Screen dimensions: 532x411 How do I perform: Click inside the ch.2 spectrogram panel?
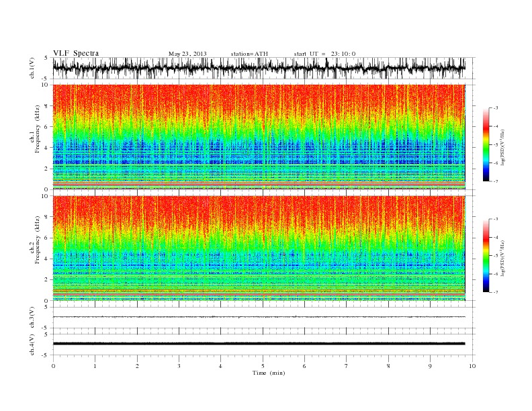pos(259,248)
